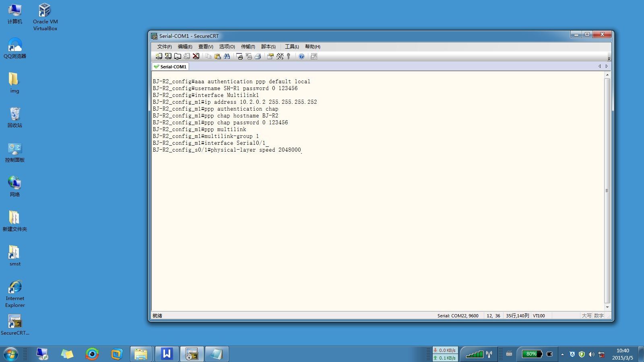Click the grayed Reconnect toolbar icon
The height and width of the screenshot is (362, 644).
[x=187, y=56]
